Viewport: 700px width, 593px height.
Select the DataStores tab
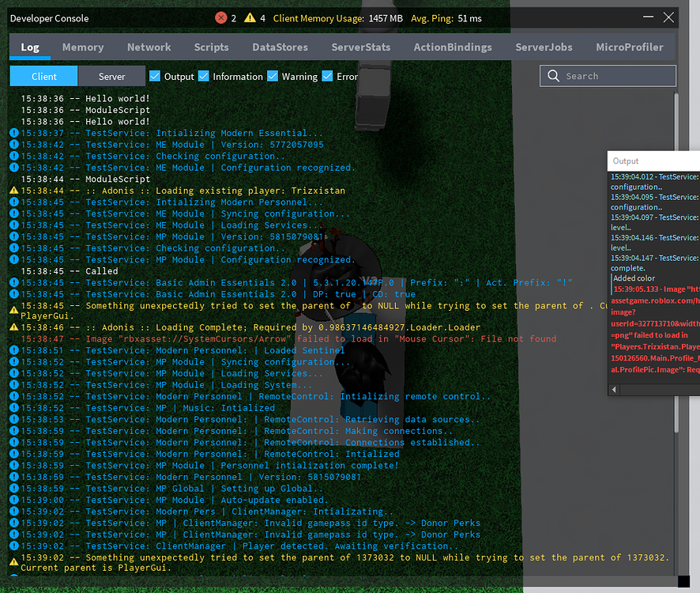pos(280,47)
